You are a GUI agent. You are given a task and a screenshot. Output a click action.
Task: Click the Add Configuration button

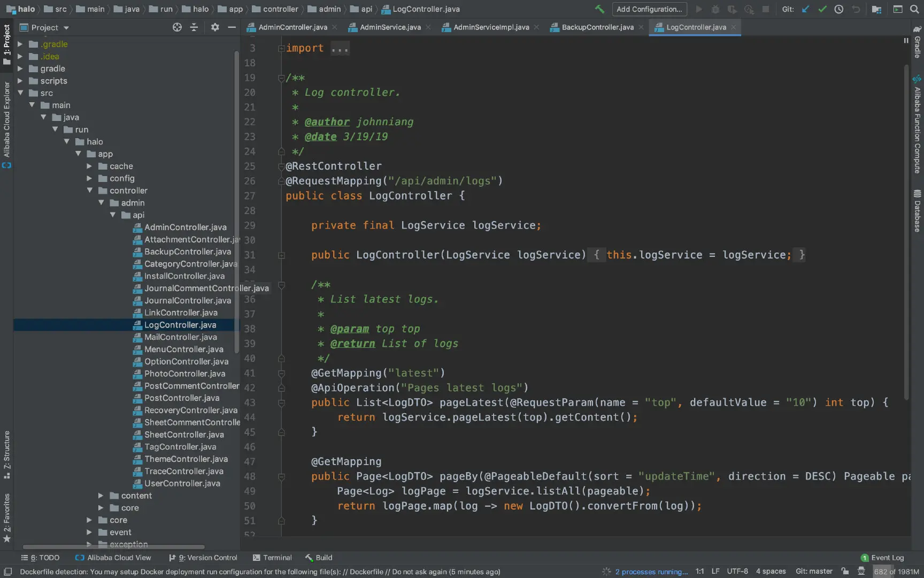pyautogui.click(x=649, y=9)
